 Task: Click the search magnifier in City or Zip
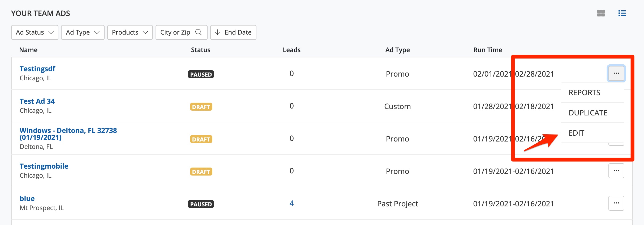click(199, 32)
